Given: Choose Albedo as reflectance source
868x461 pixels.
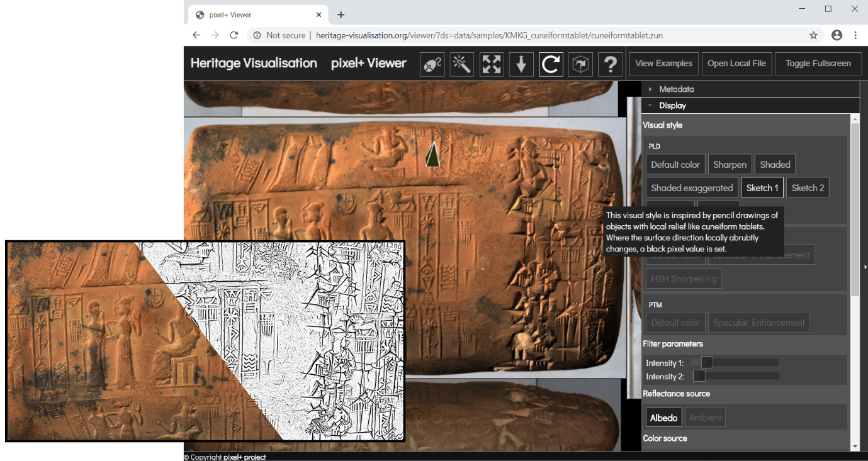Looking at the screenshot, I should coord(663,418).
